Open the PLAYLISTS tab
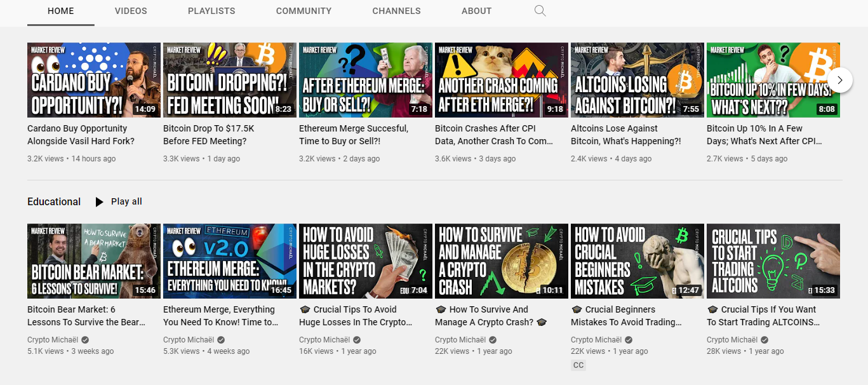 211,11
